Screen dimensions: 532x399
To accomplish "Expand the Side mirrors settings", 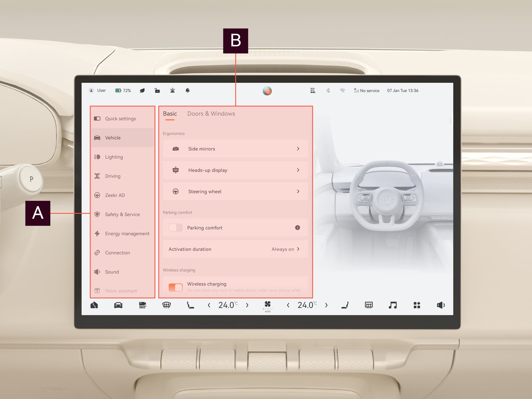I will 235,149.
